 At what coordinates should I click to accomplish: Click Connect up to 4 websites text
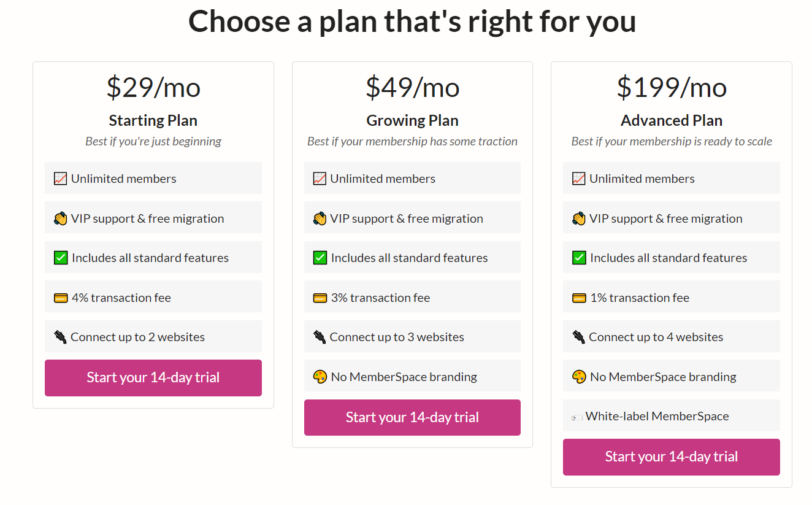[656, 337]
